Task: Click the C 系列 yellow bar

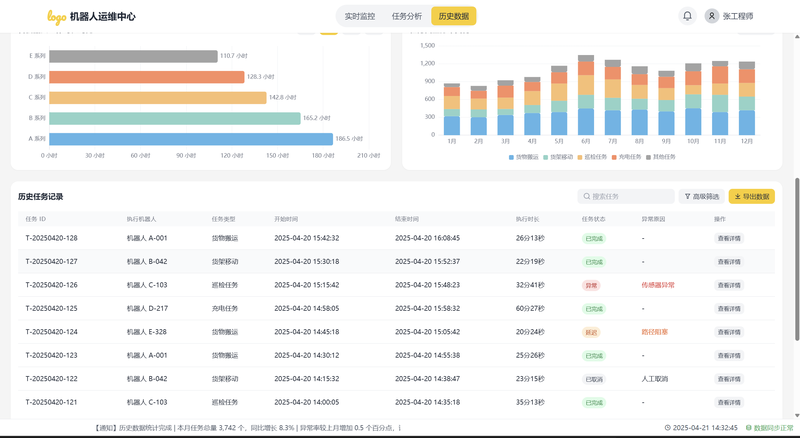Action: tap(158, 98)
